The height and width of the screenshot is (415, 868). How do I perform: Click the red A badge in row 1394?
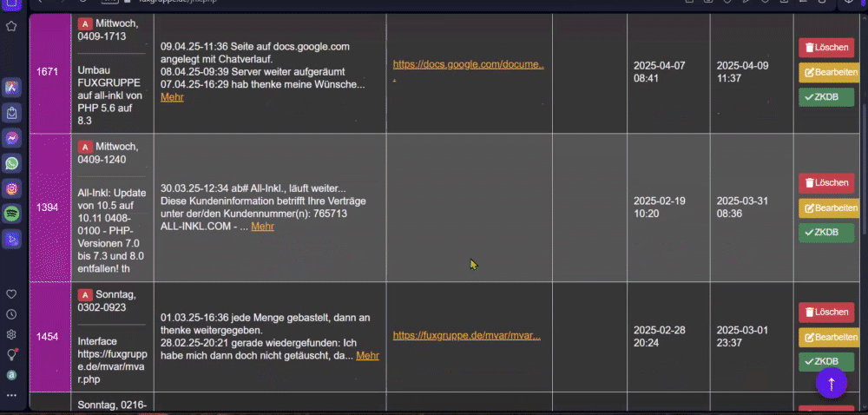click(85, 147)
